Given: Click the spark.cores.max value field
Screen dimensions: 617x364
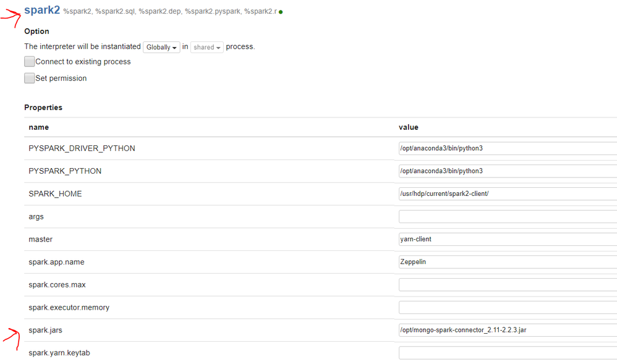Looking at the screenshot, I should coord(507,285).
